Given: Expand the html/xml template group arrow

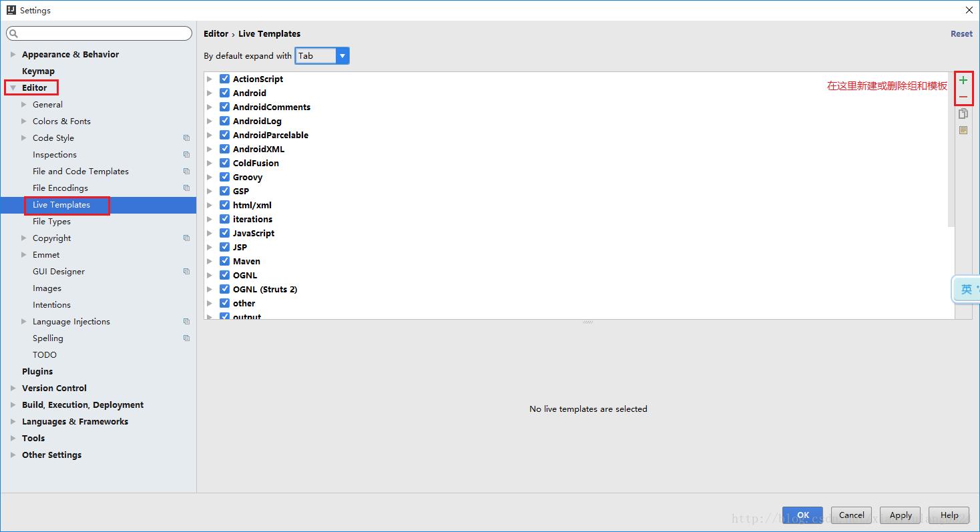Looking at the screenshot, I should [x=210, y=205].
